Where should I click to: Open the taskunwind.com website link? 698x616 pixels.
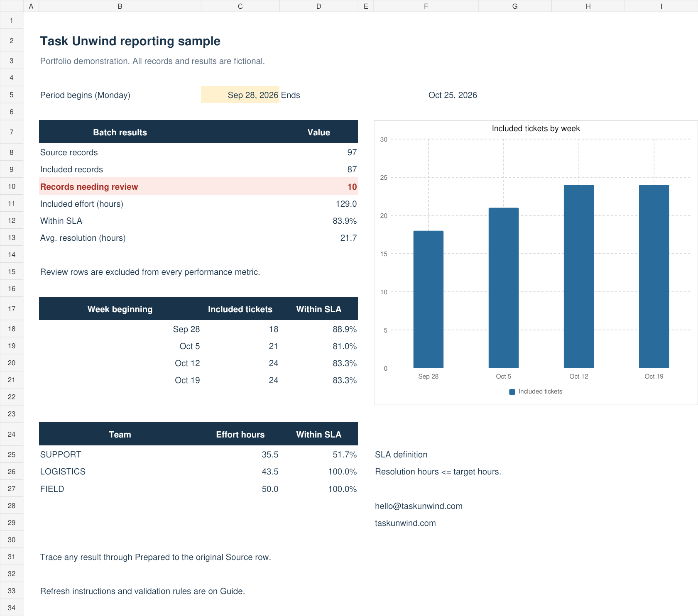pos(405,523)
